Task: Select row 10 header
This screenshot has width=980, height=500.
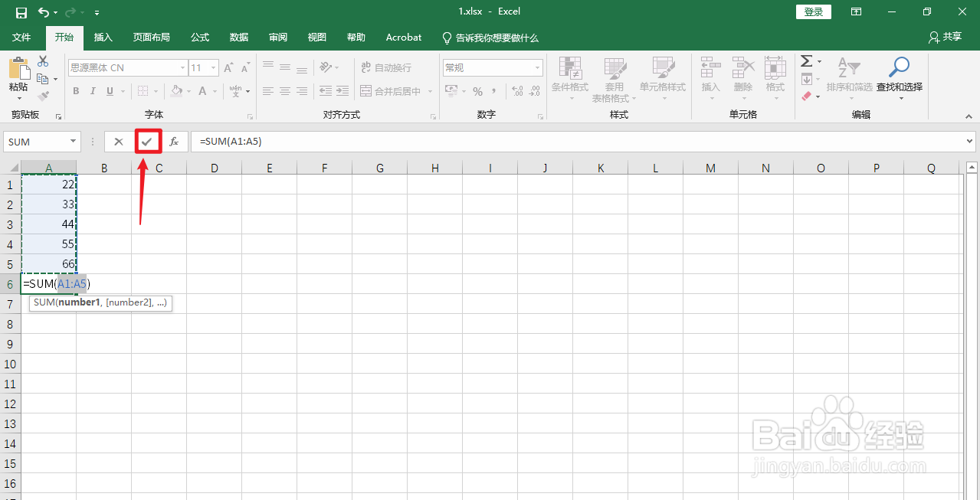Action: click(x=10, y=364)
